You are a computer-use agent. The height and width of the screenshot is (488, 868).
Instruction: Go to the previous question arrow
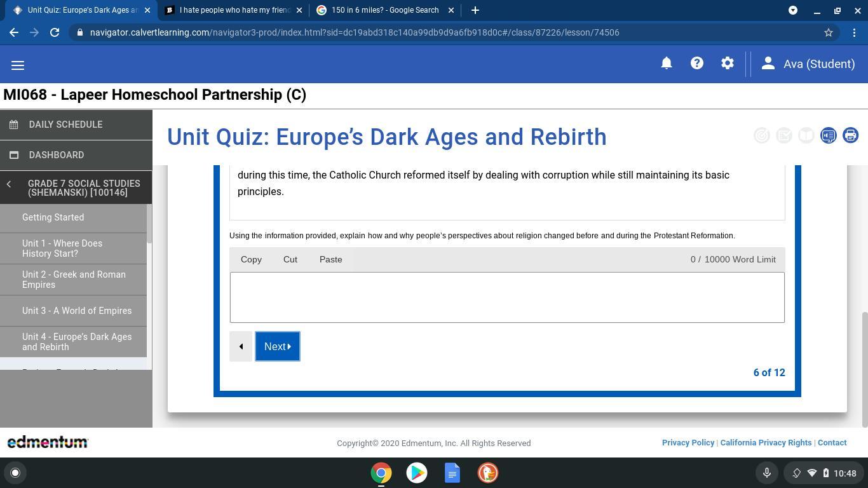[x=241, y=346]
